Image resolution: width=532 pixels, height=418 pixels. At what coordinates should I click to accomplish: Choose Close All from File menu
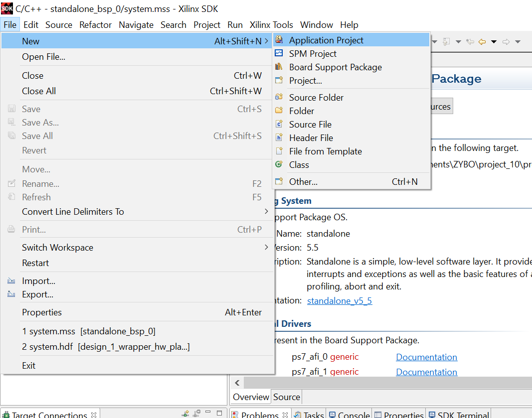click(137, 91)
